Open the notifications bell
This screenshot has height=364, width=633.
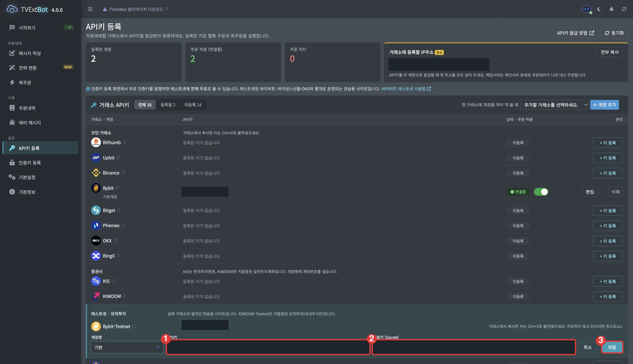611,9
